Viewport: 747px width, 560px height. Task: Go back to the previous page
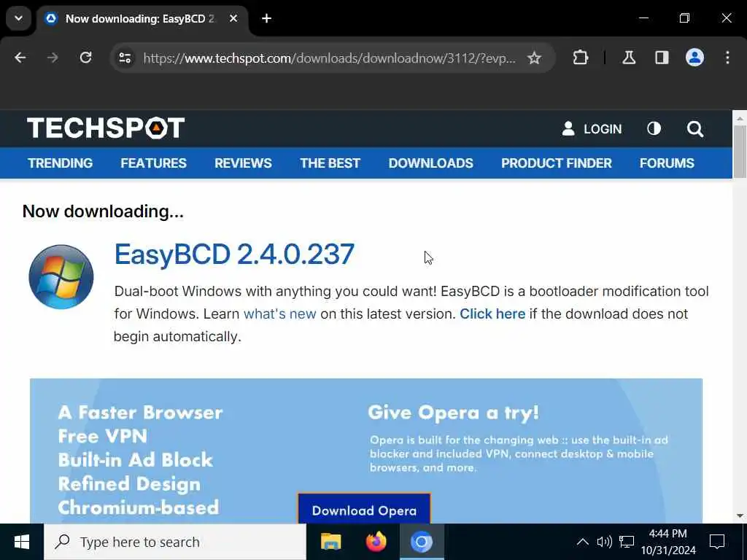[x=20, y=58]
